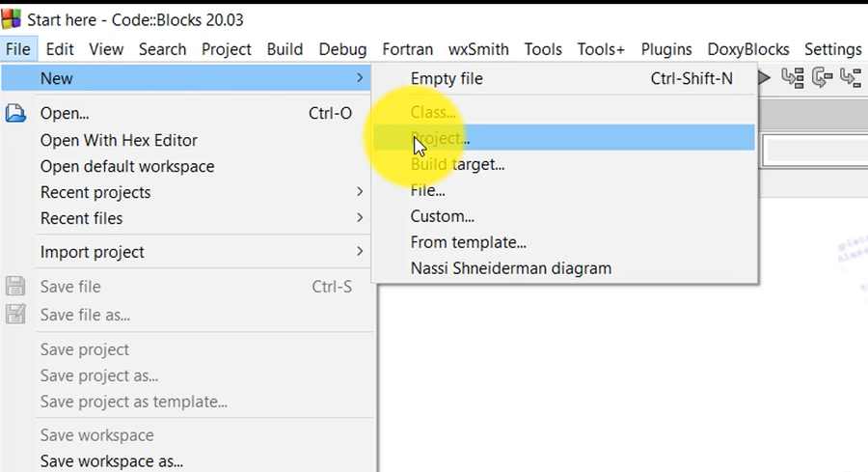Select Empty file in New submenu
This screenshot has height=472, width=868.
(564, 79)
